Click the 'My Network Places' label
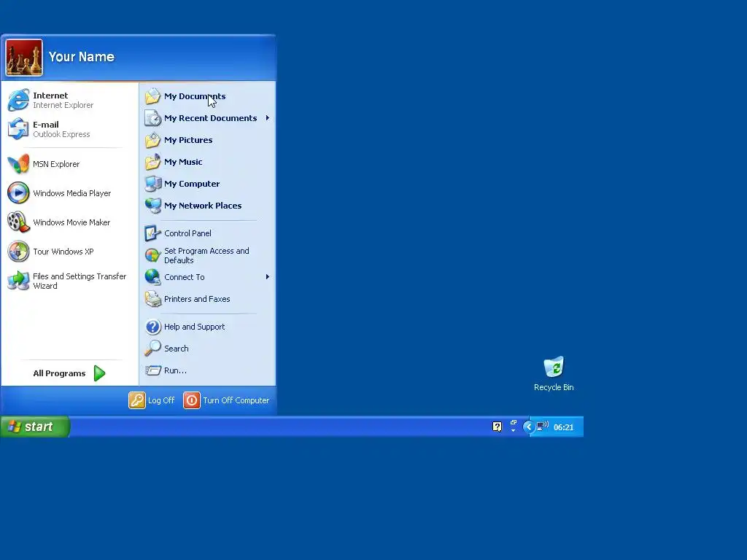This screenshot has width=747, height=560. (x=203, y=206)
